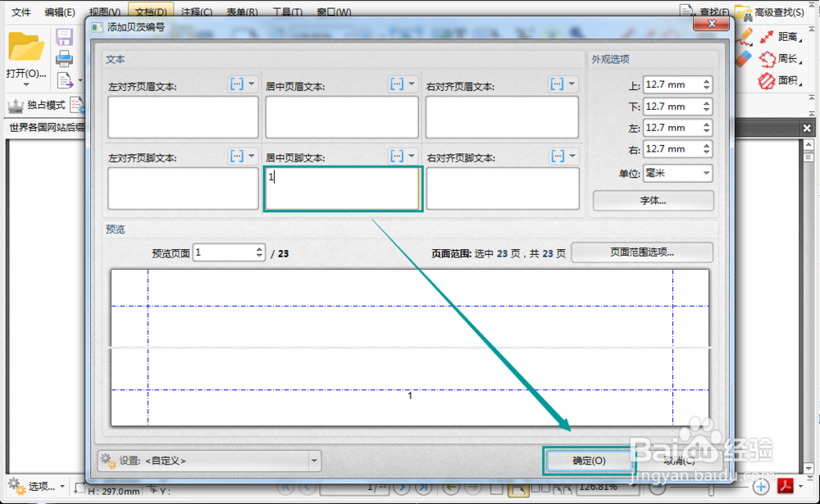This screenshot has width=820, height=504.
Task: Open the settings <自定义> dropdown
Action: (x=314, y=461)
